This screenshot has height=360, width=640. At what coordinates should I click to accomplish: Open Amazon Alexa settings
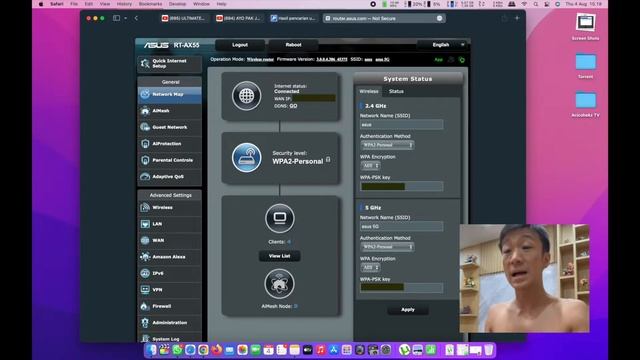click(x=169, y=257)
